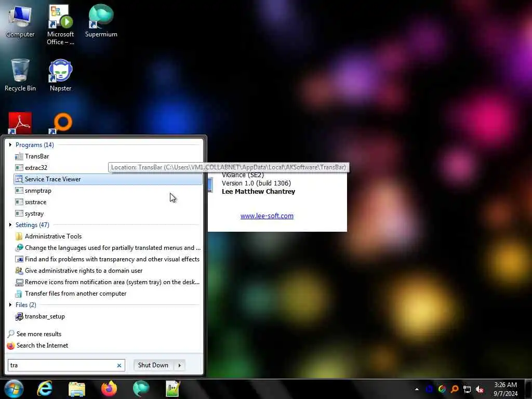532x399 pixels.
Task: Select 'Change the languages used for partially translated menus'
Action: tap(108, 248)
